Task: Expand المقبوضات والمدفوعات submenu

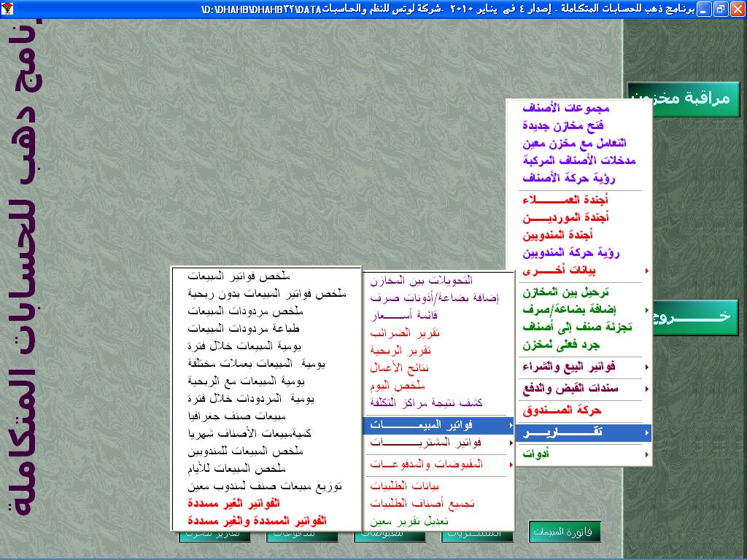Action: point(439,464)
